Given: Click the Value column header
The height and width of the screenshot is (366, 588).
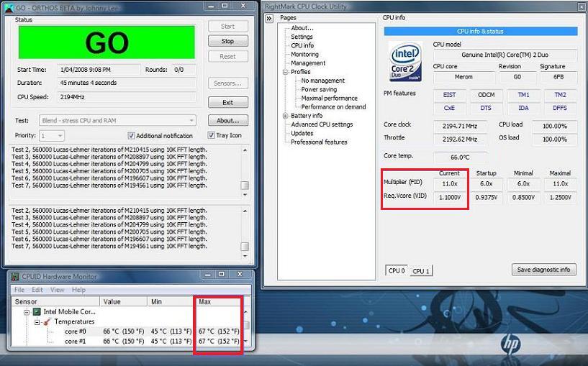Looking at the screenshot, I should [x=123, y=301].
